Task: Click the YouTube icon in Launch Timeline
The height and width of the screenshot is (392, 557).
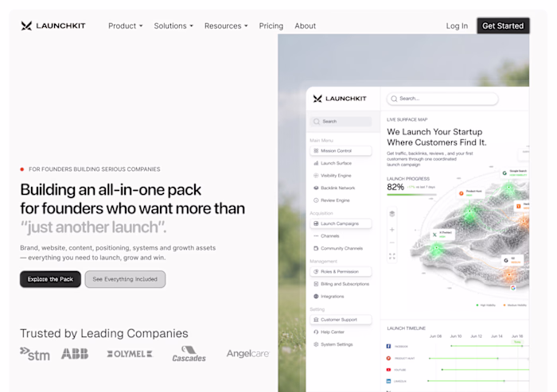Action: (388, 370)
